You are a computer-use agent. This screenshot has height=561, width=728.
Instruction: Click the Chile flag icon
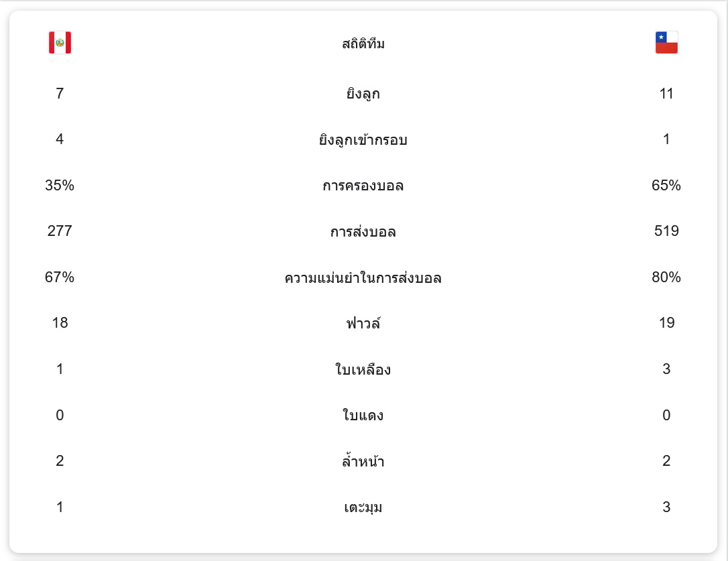pos(666,43)
